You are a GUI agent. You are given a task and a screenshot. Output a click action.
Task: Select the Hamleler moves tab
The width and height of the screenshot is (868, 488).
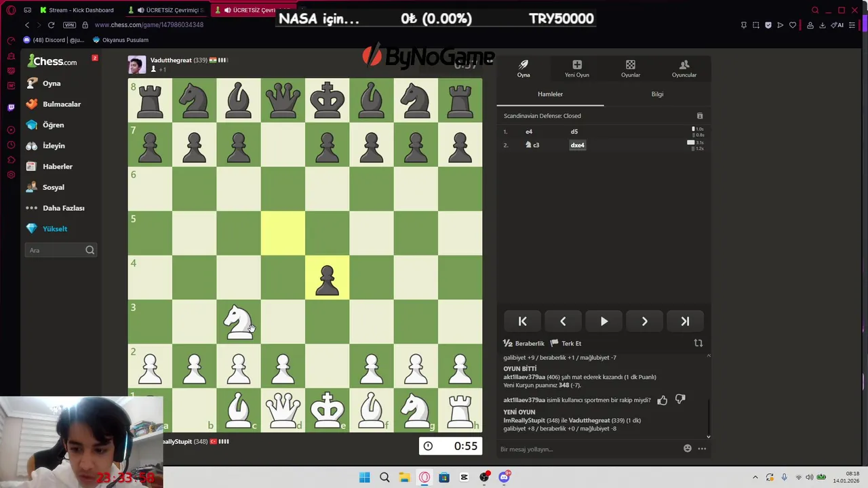550,94
